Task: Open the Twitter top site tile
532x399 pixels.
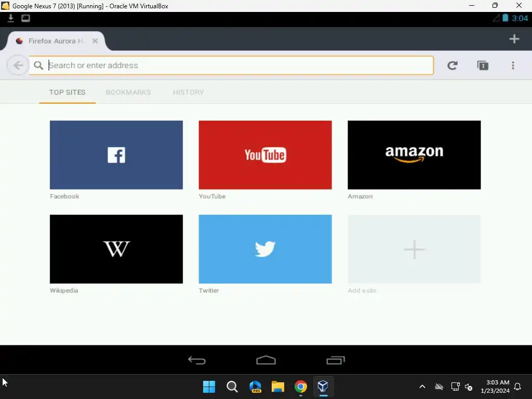Action: [x=265, y=249]
